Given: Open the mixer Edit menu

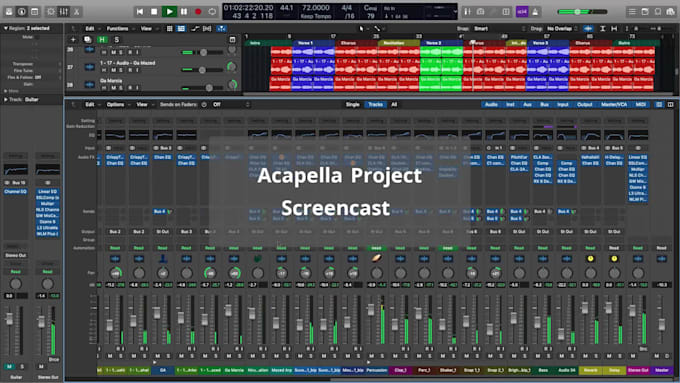Looking at the screenshot, I should click(90, 105).
